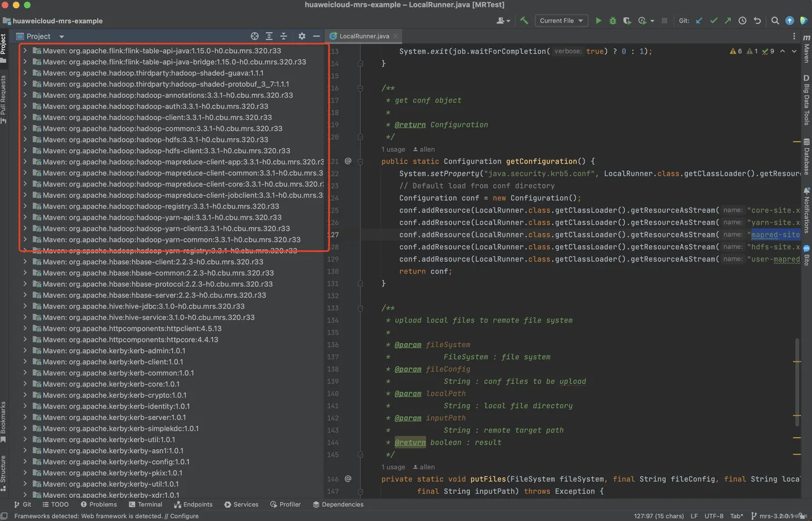Select opened file target icon in Project panel

(255, 36)
